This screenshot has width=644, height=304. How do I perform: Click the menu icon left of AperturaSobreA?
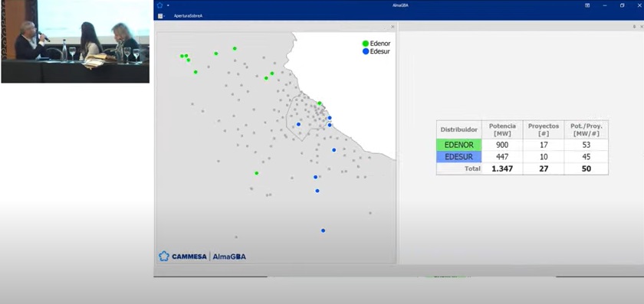click(x=160, y=16)
